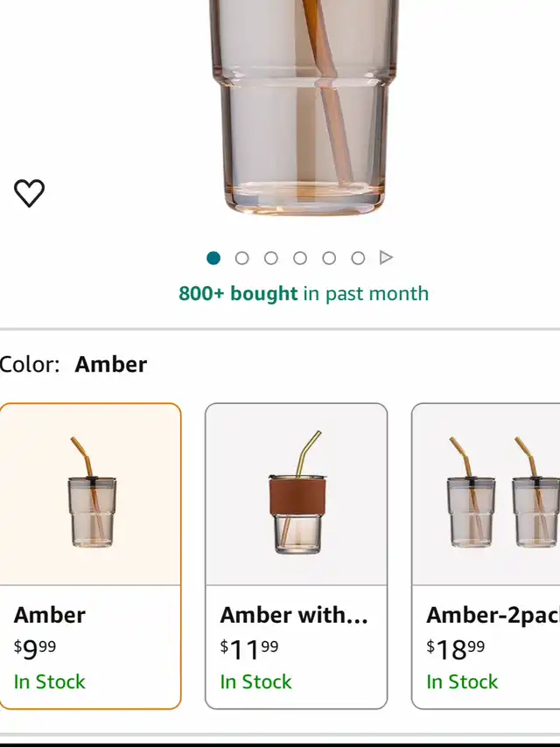The image size is (560, 747).
Task: Tap the $9.99 price
Action: pyautogui.click(x=35, y=649)
